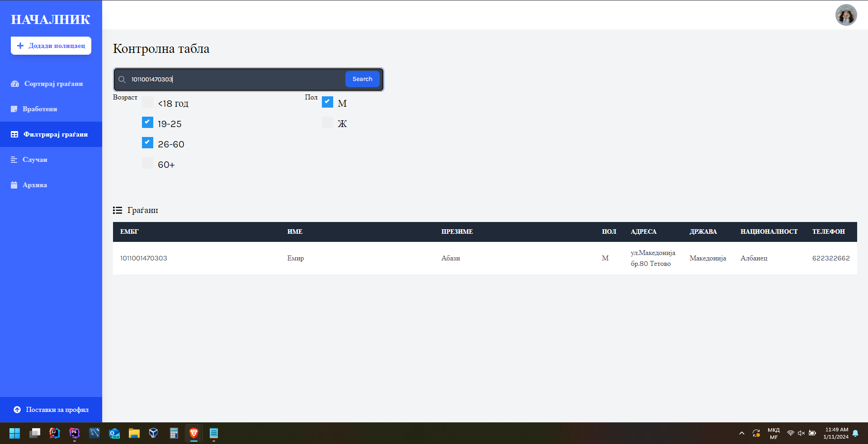Screen dimensions: 868x444
Task: Enable the <18 год age checkbox
Action: (147, 102)
